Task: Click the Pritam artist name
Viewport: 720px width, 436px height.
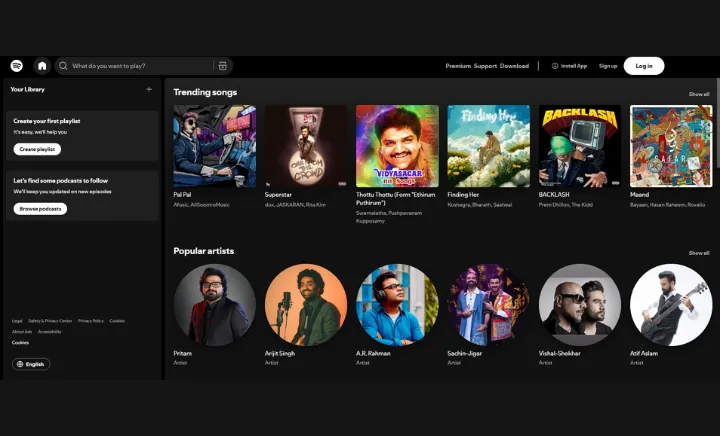Action: pos(183,353)
